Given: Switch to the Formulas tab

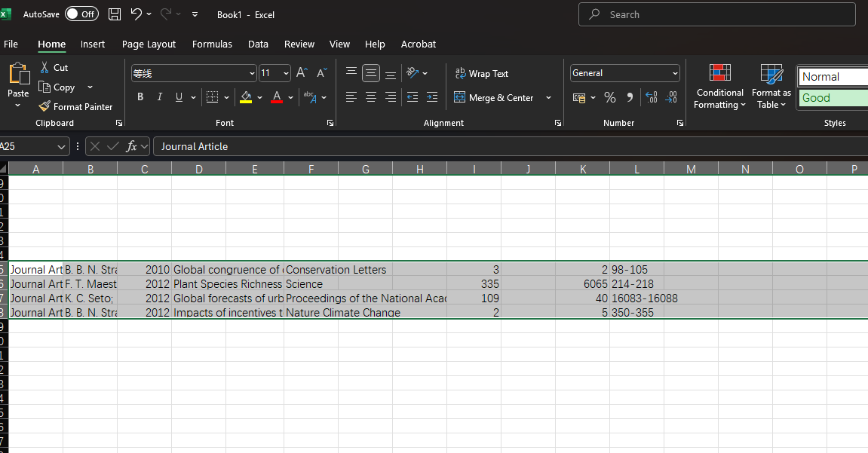Looking at the screenshot, I should [212, 44].
